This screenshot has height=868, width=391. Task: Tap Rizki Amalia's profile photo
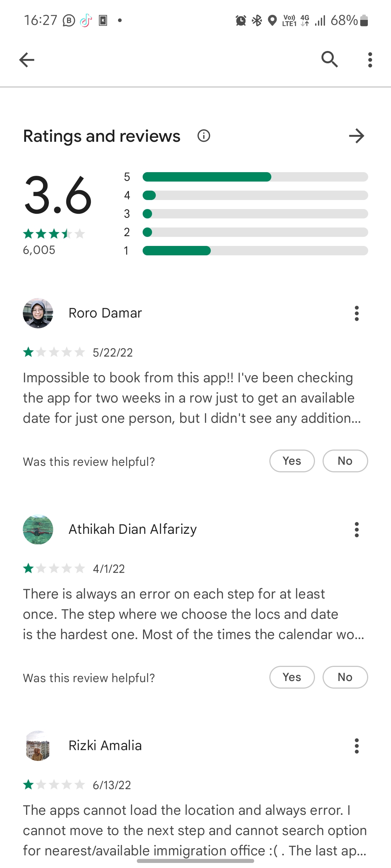tap(38, 746)
